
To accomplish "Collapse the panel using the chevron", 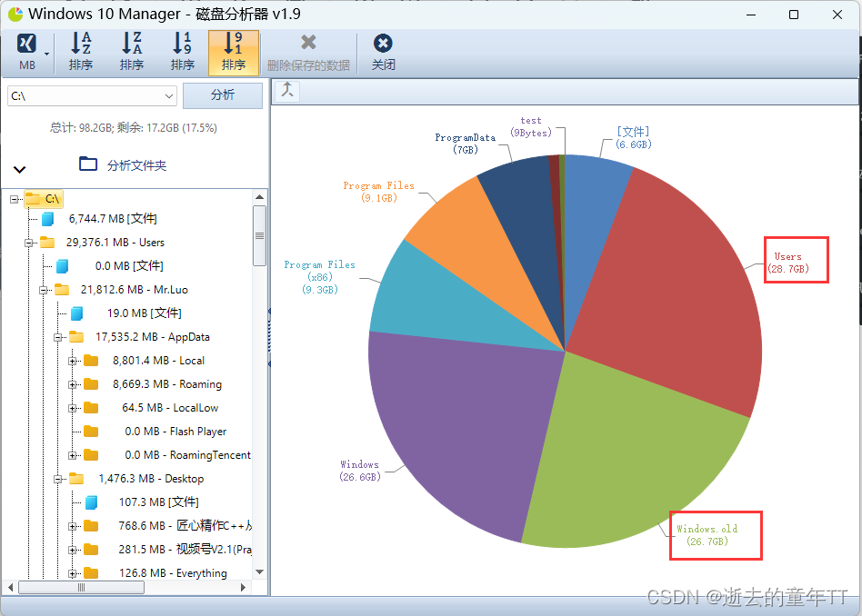I will click(20, 169).
